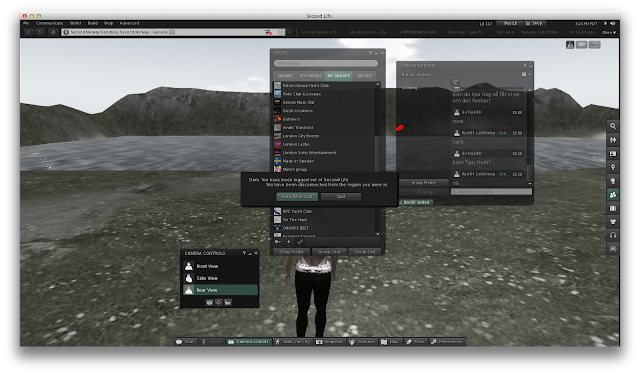The image size is (640, 374).
Task: Toggle Camera controls bottom toolbar button
Action: click(x=249, y=342)
